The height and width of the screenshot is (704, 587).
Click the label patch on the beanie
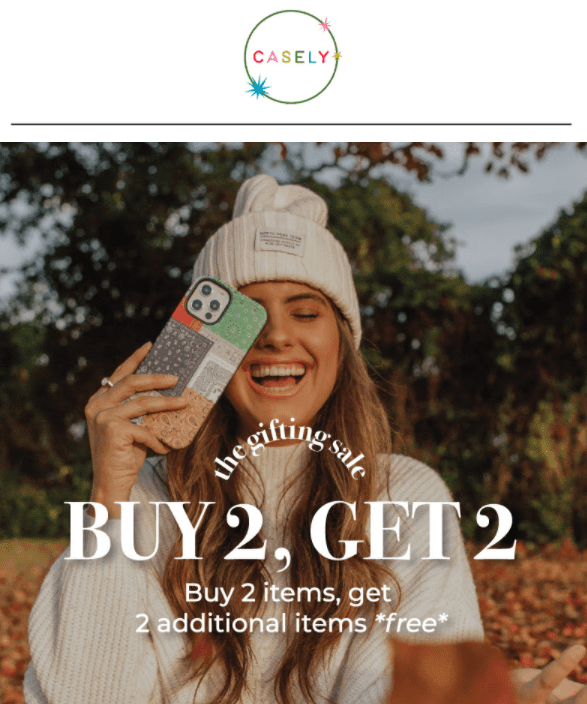point(280,242)
